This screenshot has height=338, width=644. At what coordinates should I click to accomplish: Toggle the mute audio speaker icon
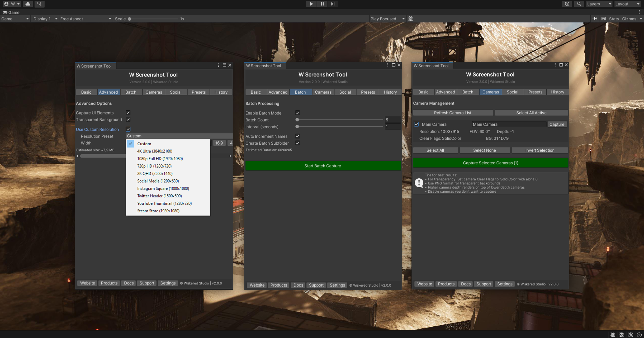coord(594,19)
